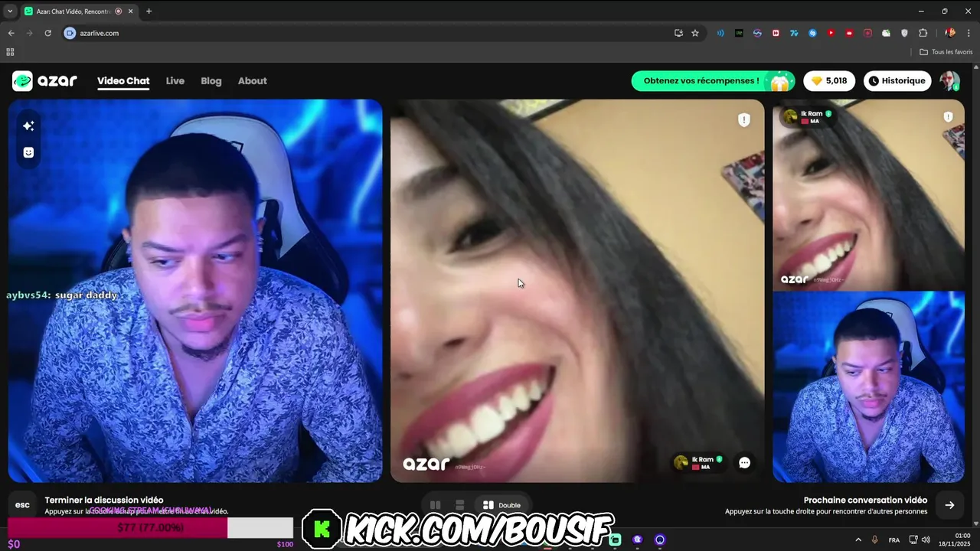The width and height of the screenshot is (980, 551).
Task: Open the 7TV extension icon
Action: click(x=794, y=33)
